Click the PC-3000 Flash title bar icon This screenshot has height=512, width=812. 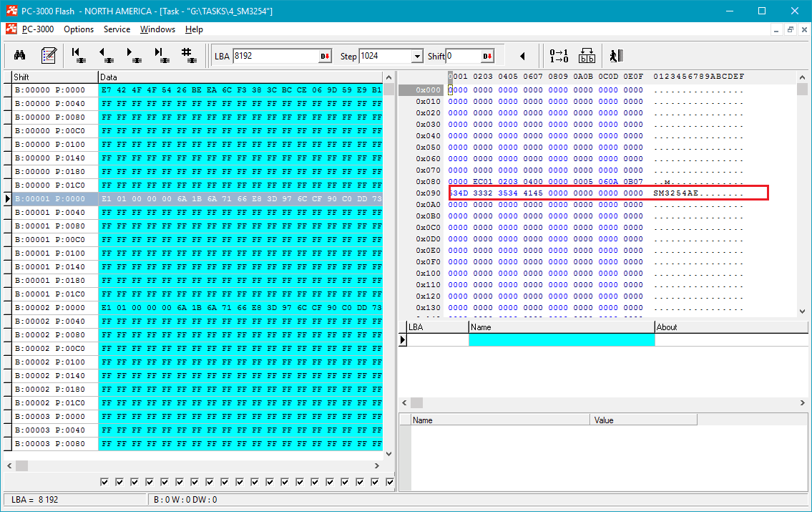[x=11, y=10]
